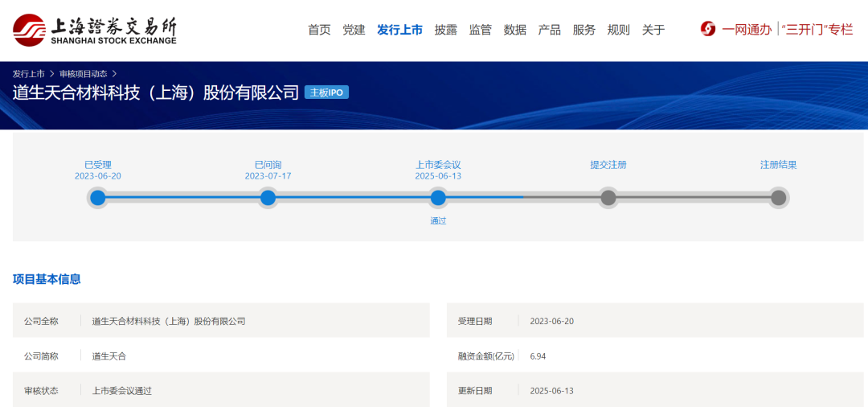
Task: Click the Shanghai Stock Exchange logo
Action: tap(94, 30)
